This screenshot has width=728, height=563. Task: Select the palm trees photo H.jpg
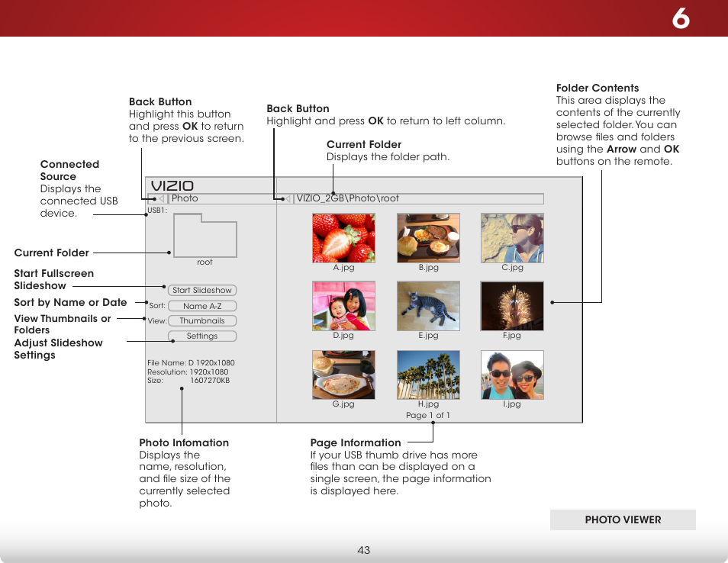(428, 375)
